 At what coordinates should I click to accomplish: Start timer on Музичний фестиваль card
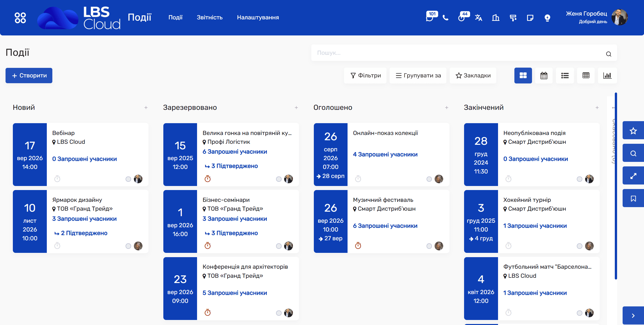(358, 246)
